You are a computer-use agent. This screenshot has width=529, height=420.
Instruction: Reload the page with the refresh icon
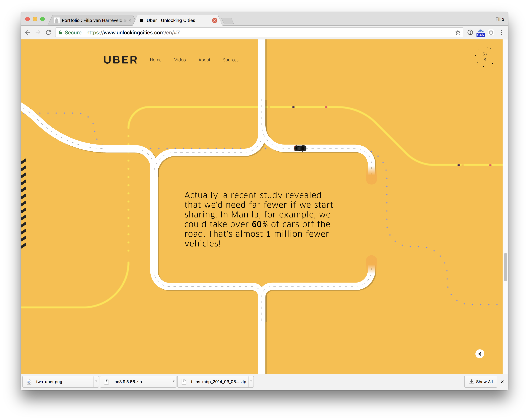pyautogui.click(x=48, y=32)
